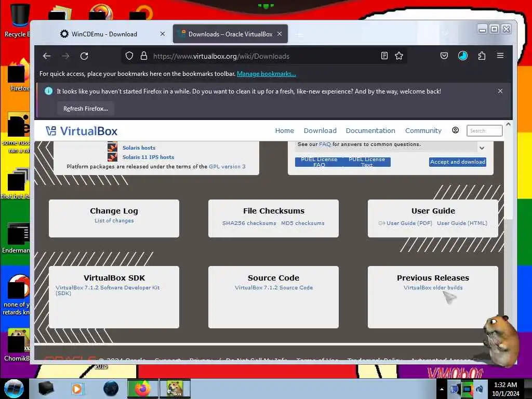
Task: Open the Manage bookmarks... link
Action: [x=267, y=74]
